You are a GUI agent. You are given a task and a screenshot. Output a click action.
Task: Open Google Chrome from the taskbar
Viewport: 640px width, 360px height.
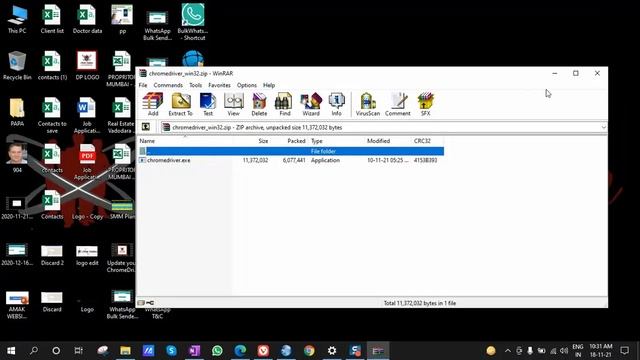[309, 351]
